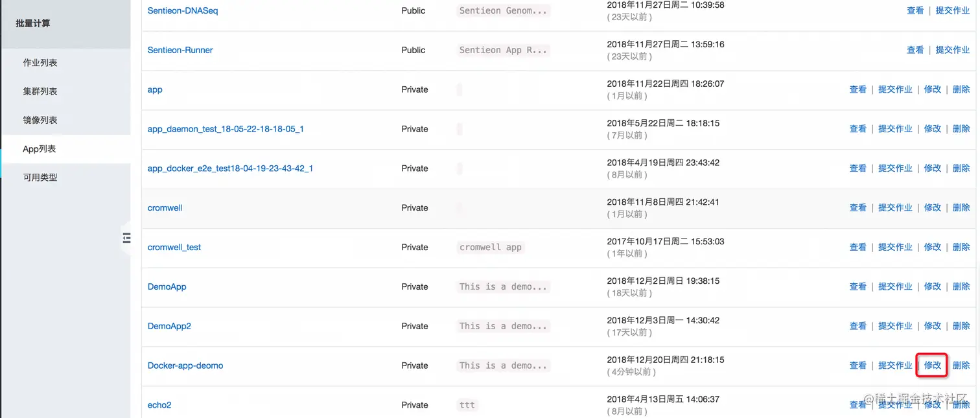Open the DemoApp2 link

coord(169,326)
